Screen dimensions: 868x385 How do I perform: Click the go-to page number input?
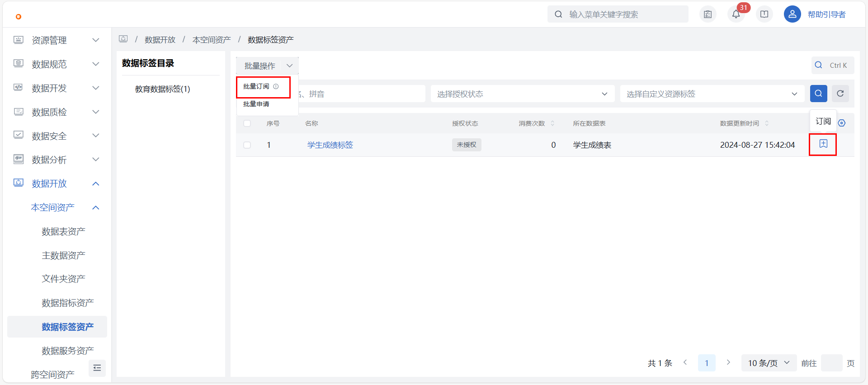click(x=831, y=363)
